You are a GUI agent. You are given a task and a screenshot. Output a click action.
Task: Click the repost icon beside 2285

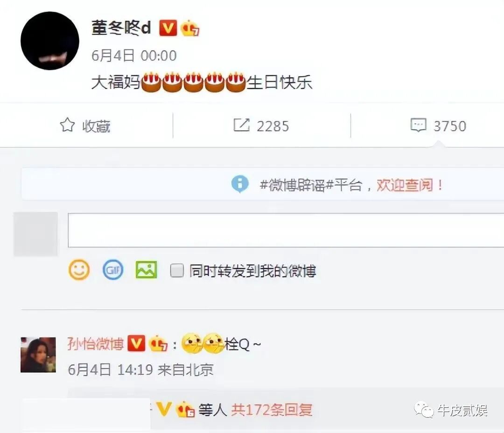pyautogui.click(x=241, y=125)
